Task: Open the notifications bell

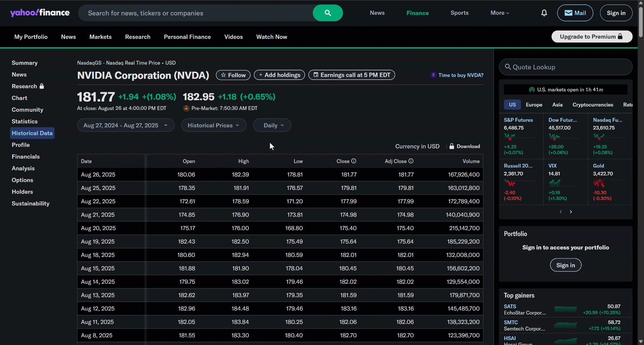Action: [x=544, y=13]
